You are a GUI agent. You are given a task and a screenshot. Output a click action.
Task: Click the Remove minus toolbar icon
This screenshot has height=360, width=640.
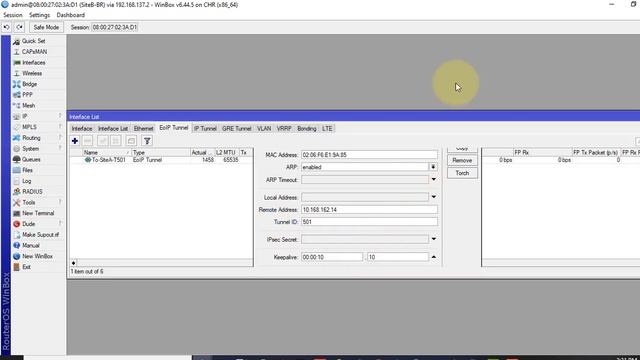pos(87,141)
